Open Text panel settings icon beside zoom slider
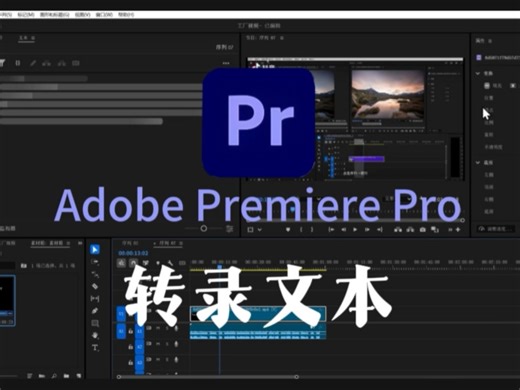The width and height of the screenshot is (520, 390). click(229, 229)
